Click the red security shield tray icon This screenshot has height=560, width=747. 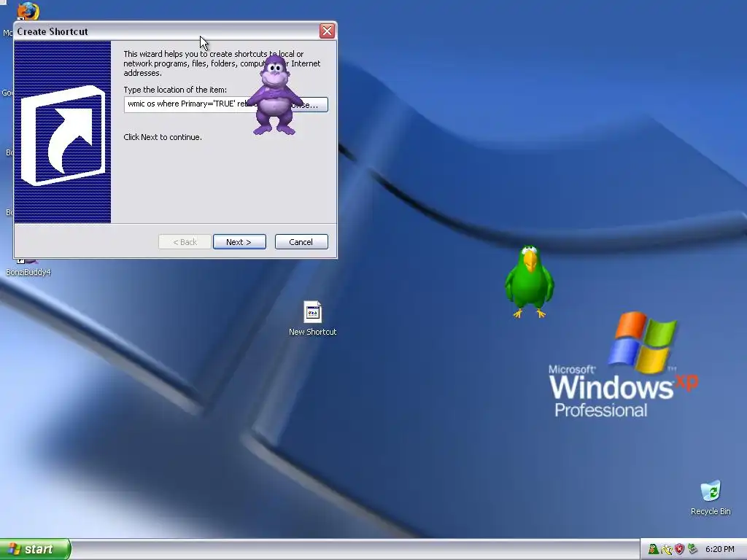679,550
